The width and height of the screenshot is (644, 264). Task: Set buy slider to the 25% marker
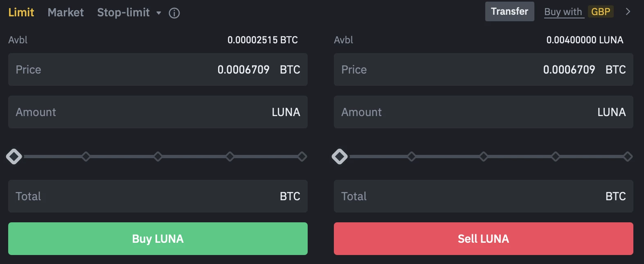tap(86, 157)
